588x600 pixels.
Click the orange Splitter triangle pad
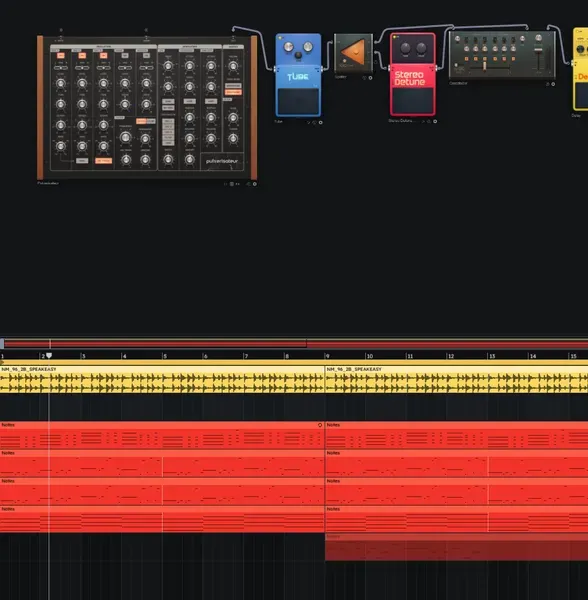353,52
